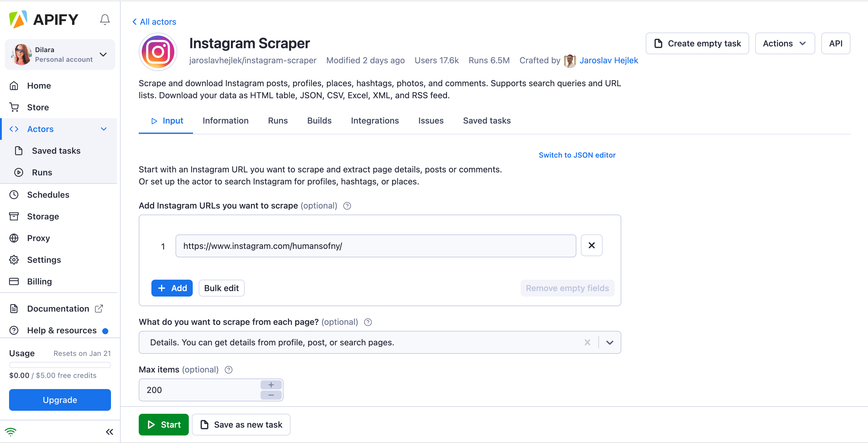Viewport: 868px width, 443px height.
Task: Open Runs in sidebar
Action: [42, 172]
